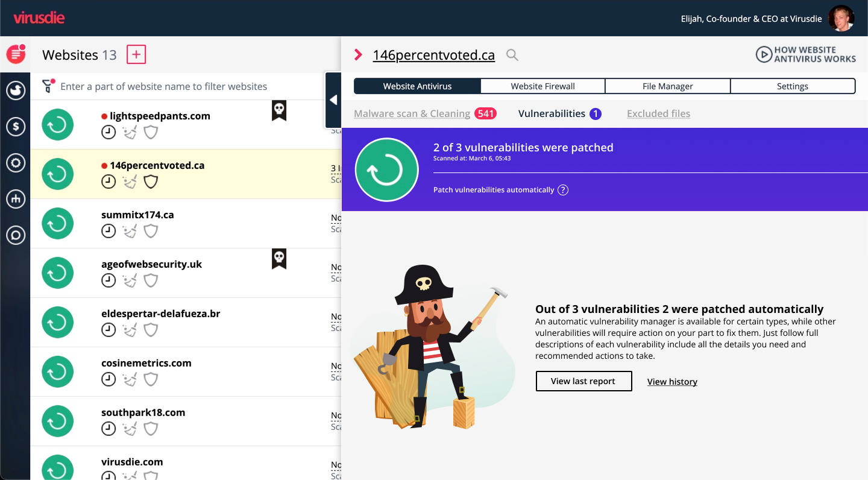Click the play icon in How Website Antivirus Works
This screenshot has width=868, height=480.
(x=764, y=54)
